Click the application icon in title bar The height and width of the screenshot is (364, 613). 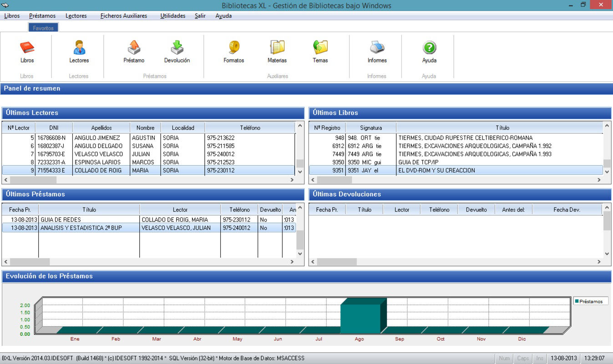click(5, 5)
